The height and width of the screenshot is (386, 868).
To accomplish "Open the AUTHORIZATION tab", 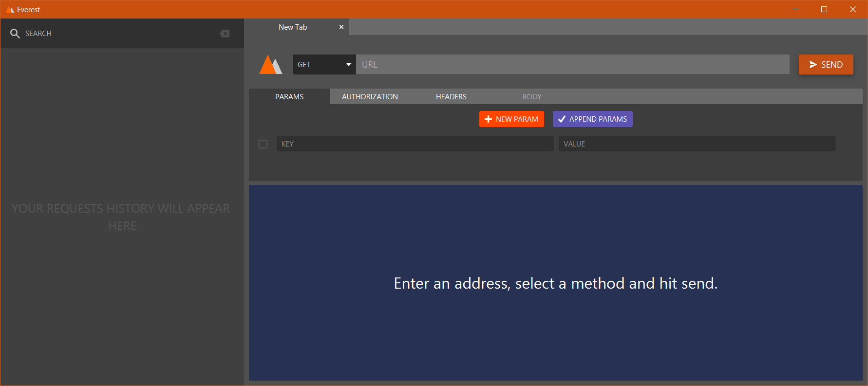I will click(x=370, y=96).
